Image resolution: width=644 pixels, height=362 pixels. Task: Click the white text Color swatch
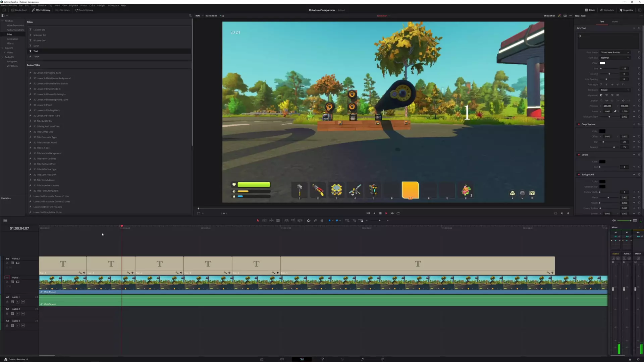[x=602, y=63]
